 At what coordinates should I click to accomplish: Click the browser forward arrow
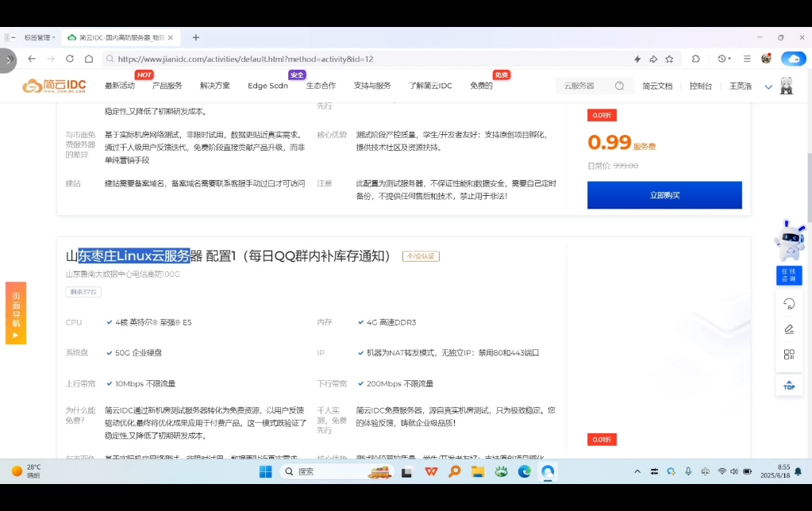tap(50, 59)
